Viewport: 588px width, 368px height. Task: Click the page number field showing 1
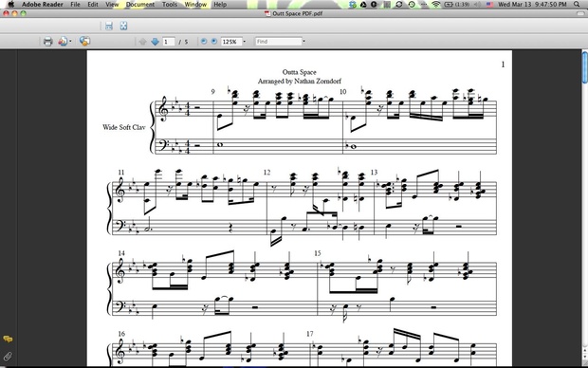(169, 42)
